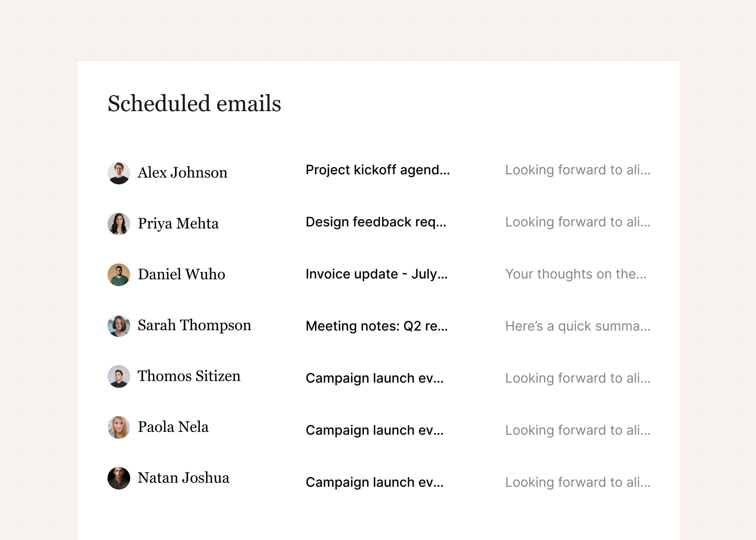
Task: Open the Invoice update - July email
Action: 376,274
